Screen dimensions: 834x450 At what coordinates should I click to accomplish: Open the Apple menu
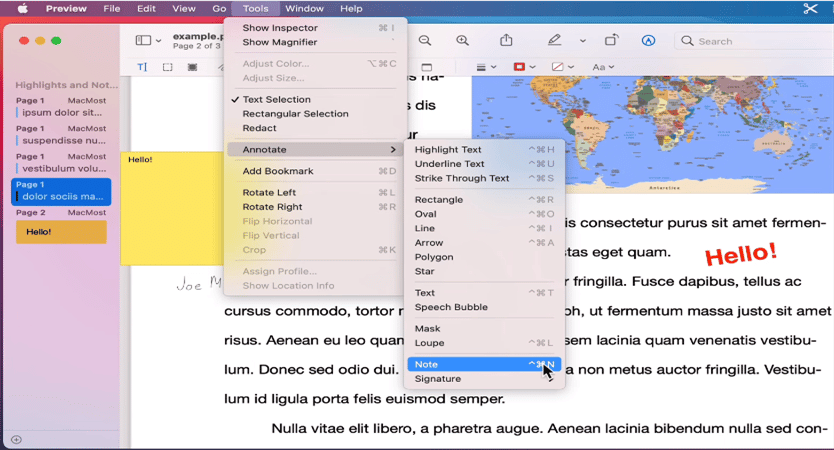(22, 9)
